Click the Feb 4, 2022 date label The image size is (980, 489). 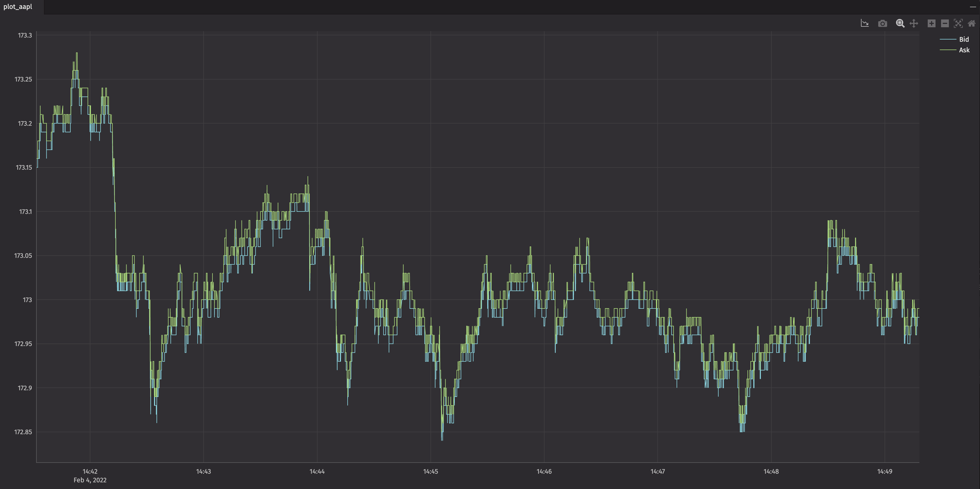90,480
